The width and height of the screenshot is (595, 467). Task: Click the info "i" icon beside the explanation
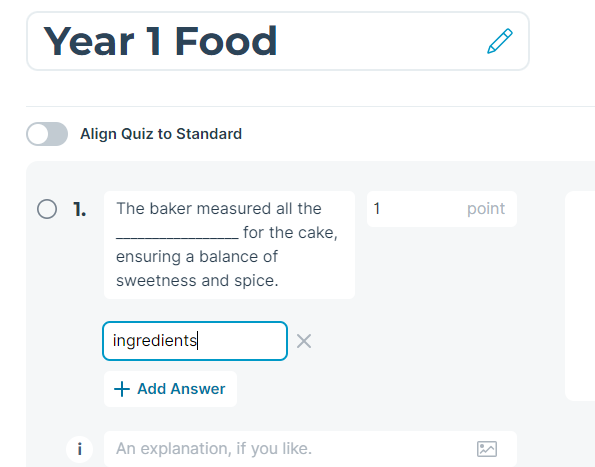pyautogui.click(x=79, y=449)
